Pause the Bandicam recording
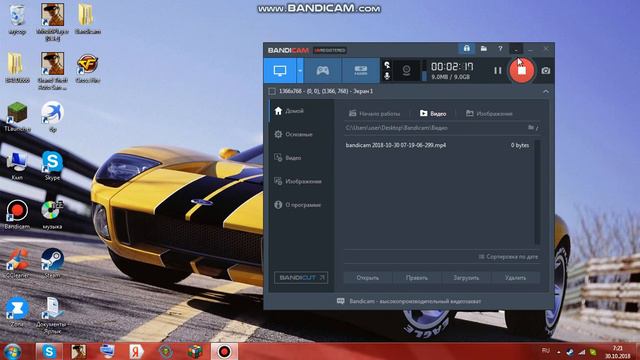Screen dimensions: 640x360 (498, 71)
